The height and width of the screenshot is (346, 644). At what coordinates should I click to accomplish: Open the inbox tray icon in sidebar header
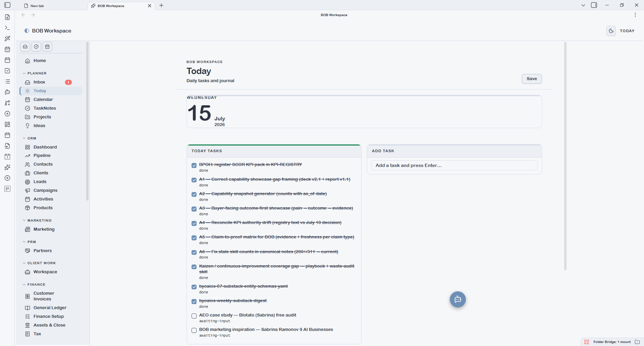pos(25,47)
